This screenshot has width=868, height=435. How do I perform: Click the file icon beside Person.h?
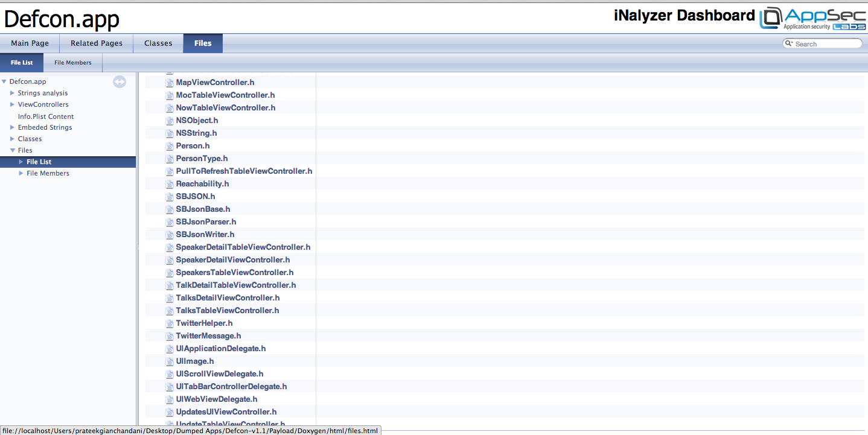[170, 146]
